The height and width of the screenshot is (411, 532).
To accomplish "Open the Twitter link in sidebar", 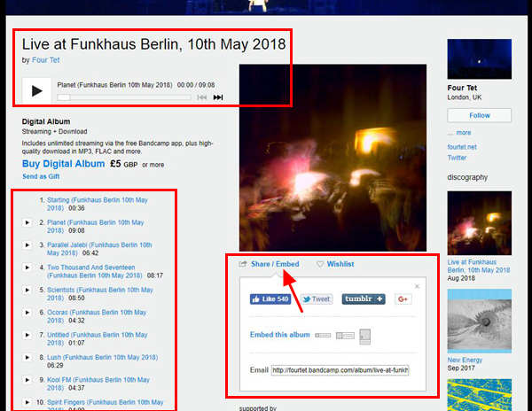I will [457, 158].
